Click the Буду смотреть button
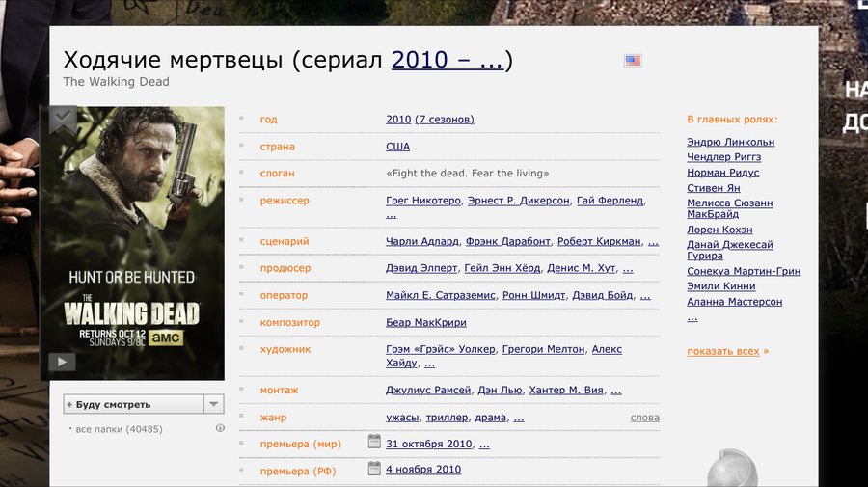This screenshot has width=868, height=487. pos(133,404)
